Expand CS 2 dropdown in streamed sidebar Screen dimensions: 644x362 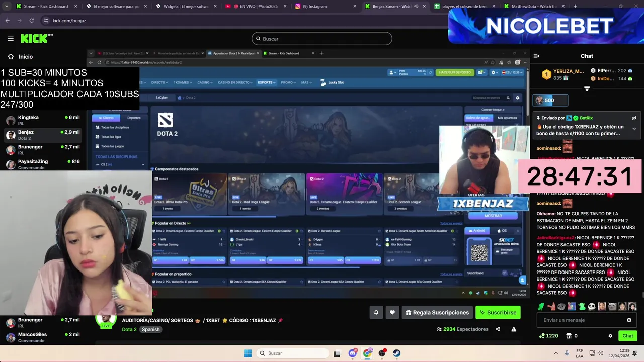pyautogui.click(x=143, y=164)
